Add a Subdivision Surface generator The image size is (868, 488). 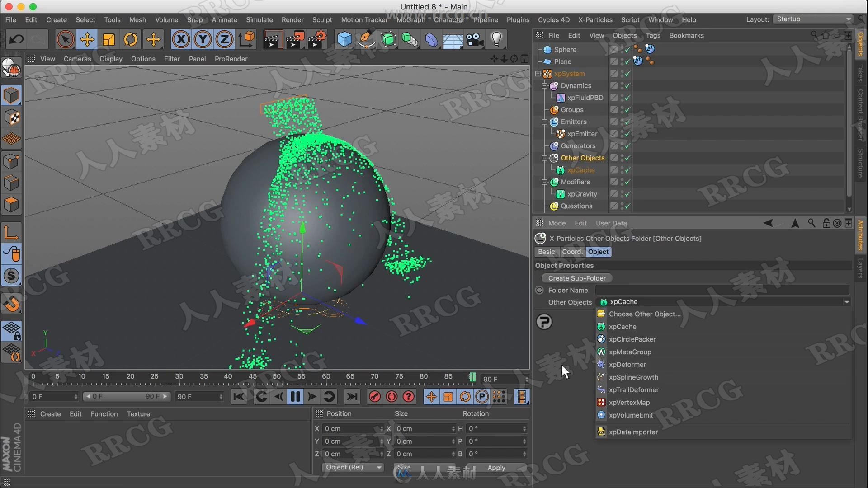(388, 40)
